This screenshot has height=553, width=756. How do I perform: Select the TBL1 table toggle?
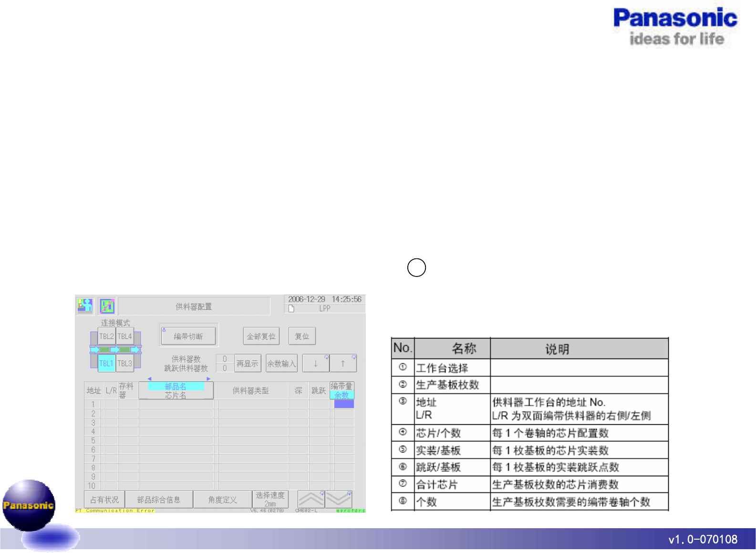coord(106,363)
